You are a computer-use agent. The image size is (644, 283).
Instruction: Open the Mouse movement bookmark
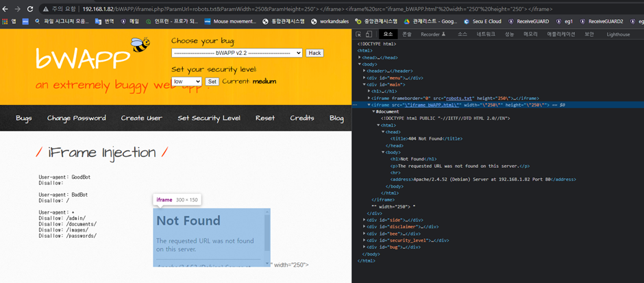(230, 21)
